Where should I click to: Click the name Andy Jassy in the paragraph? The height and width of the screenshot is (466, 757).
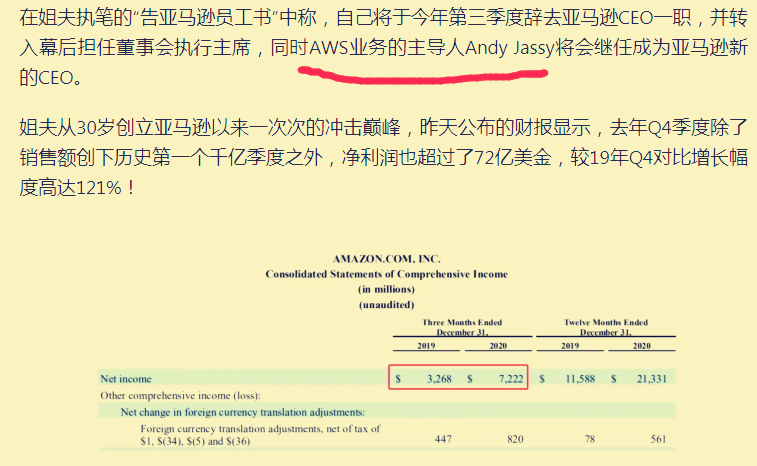coord(509,48)
